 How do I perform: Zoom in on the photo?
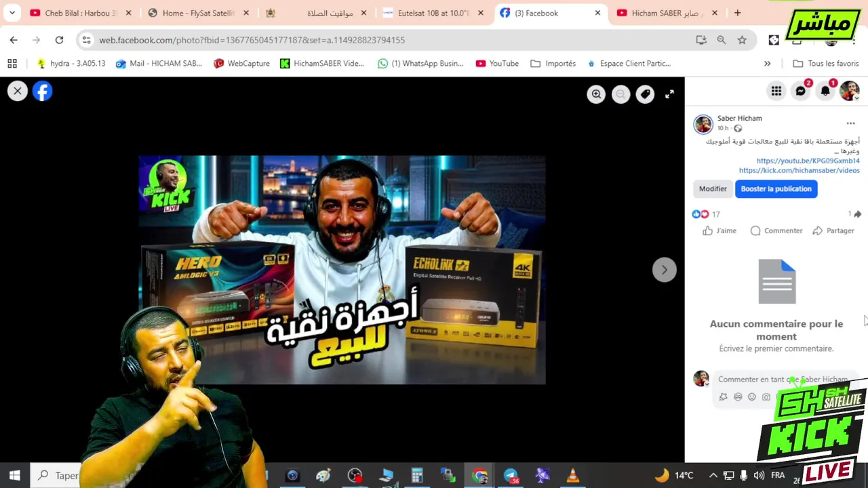(x=596, y=94)
